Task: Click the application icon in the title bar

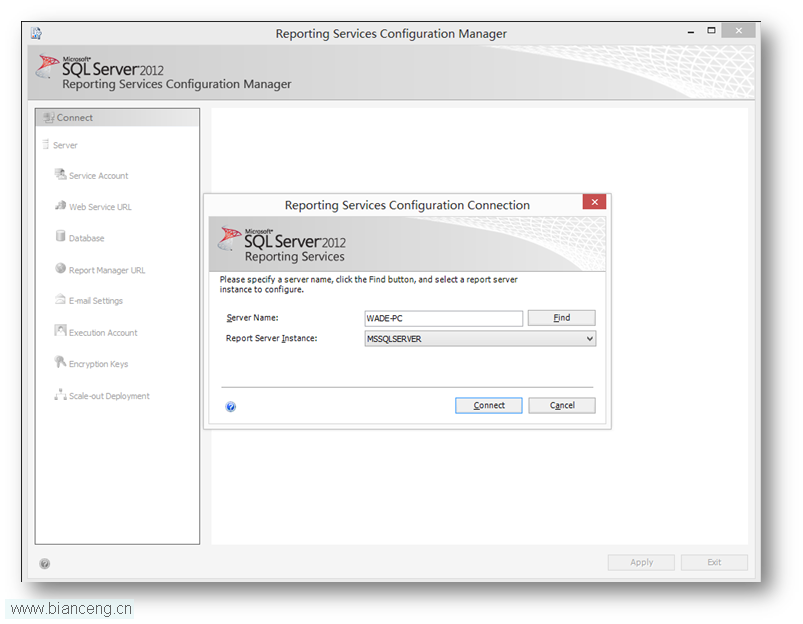Action: (36, 33)
